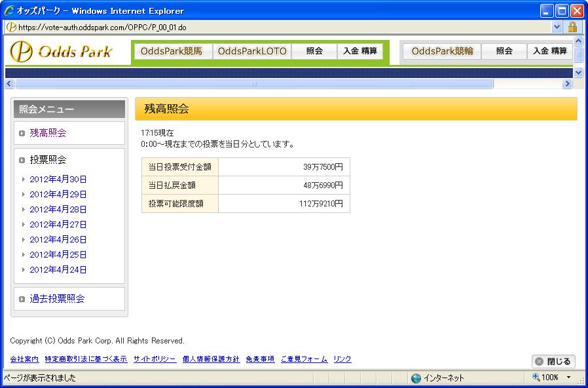This screenshot has height=388, width=588.
Task: Open the リンク footer link
Action: coord(342,359)
